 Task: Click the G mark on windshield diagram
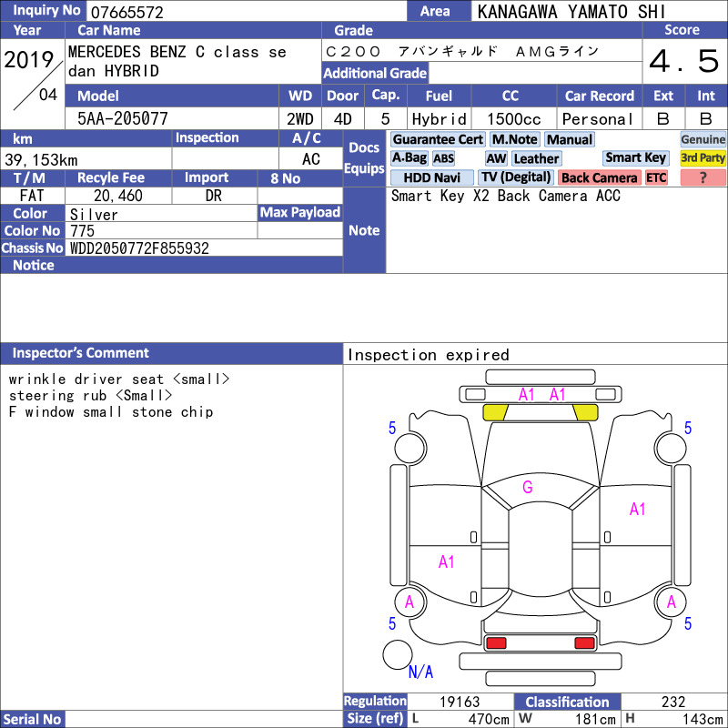click(528, 487)
